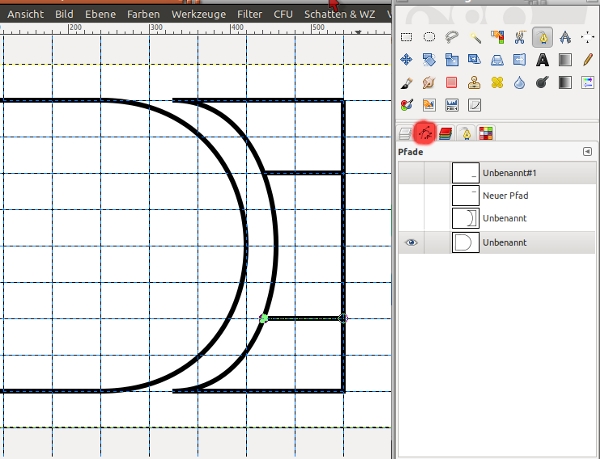Screen dimensions: 600x459
Task: Click the green path anchor point on curve
Action: coord(264,318)
